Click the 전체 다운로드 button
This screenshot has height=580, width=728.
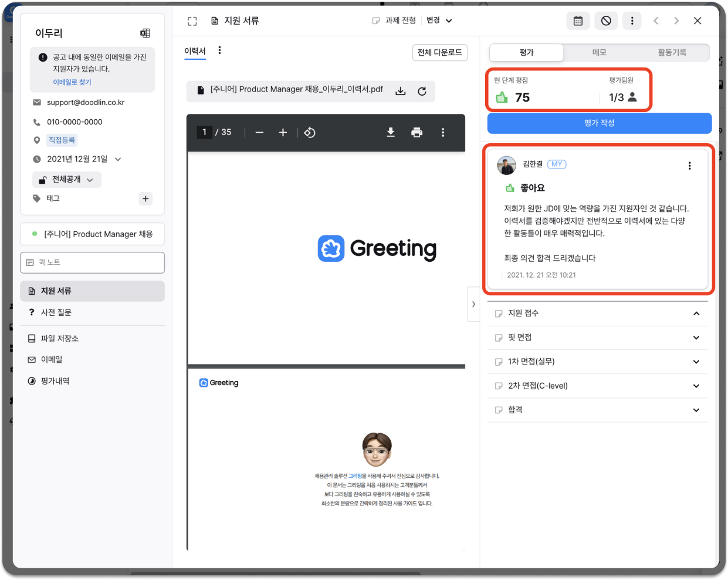click(x=439, y=52)
